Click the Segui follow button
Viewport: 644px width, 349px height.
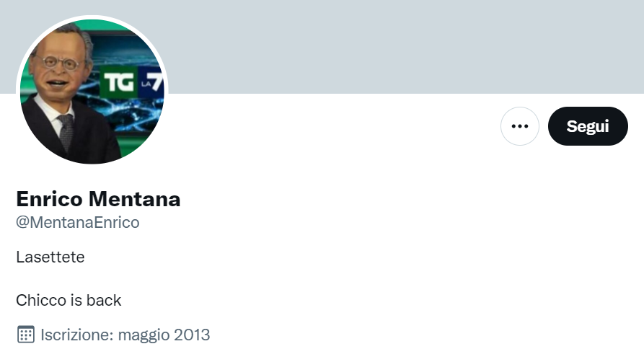[x=588, y=126]
